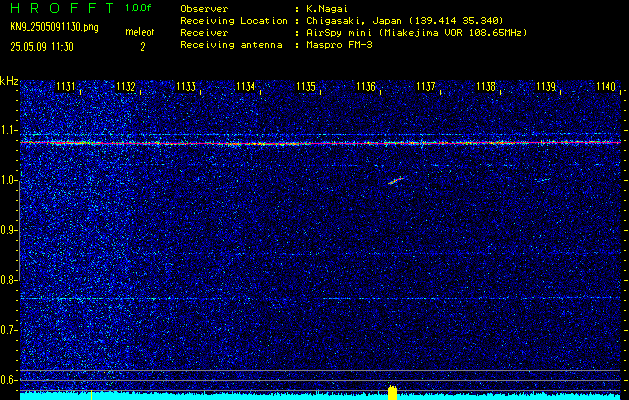Click the Receiving antenna field label
This screenshot has height=400, width=629.
[231, 45]
